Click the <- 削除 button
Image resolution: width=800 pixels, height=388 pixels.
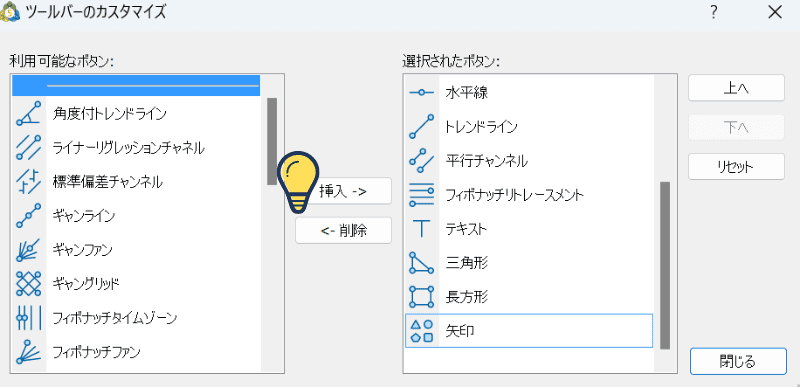[343, 231]
